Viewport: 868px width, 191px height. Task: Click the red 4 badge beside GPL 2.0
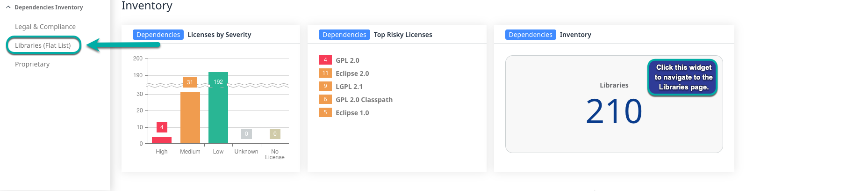click(325, 60)
